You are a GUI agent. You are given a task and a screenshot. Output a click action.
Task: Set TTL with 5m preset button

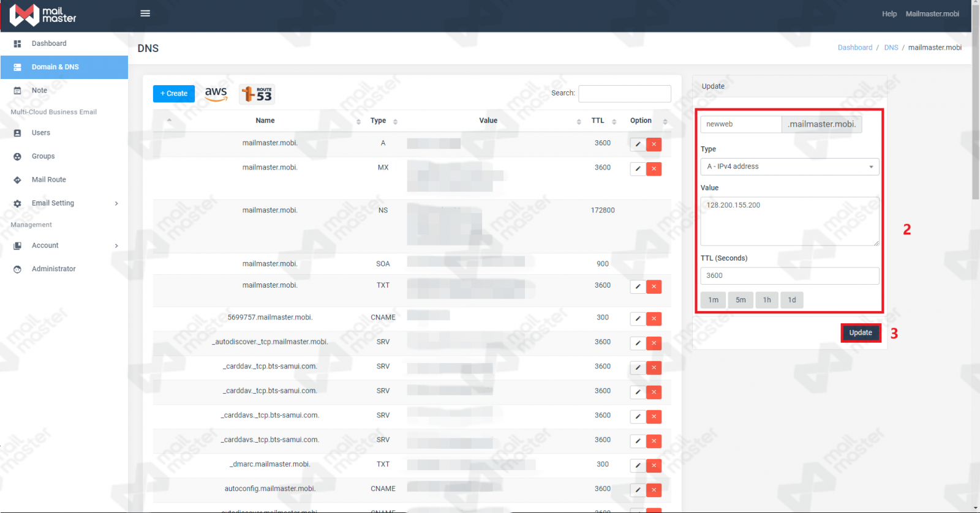(741, 300)
